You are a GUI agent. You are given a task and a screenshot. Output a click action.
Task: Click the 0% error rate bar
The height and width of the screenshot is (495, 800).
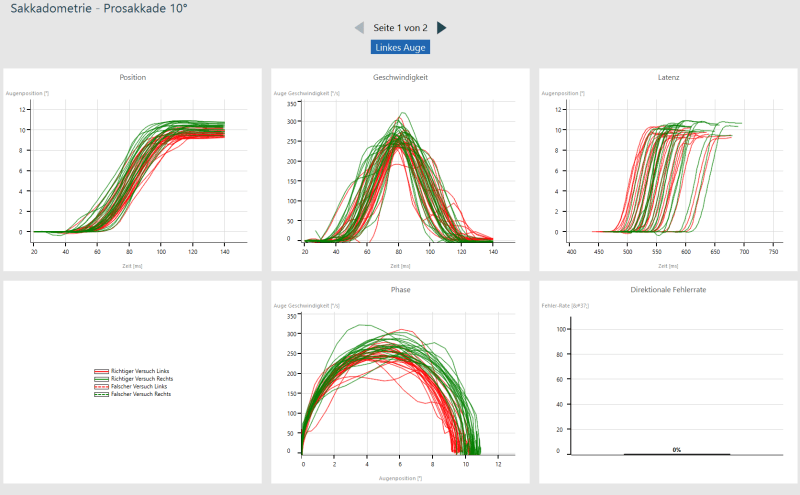[x=676, y=452]
